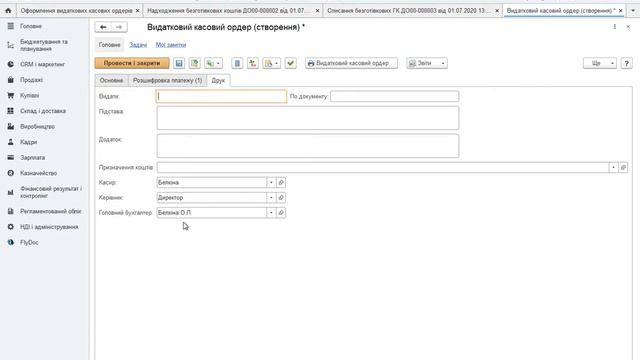The height and width of the screenshot is (360, 640).
Task: Select the Друк tab
Action: (218, 80)
